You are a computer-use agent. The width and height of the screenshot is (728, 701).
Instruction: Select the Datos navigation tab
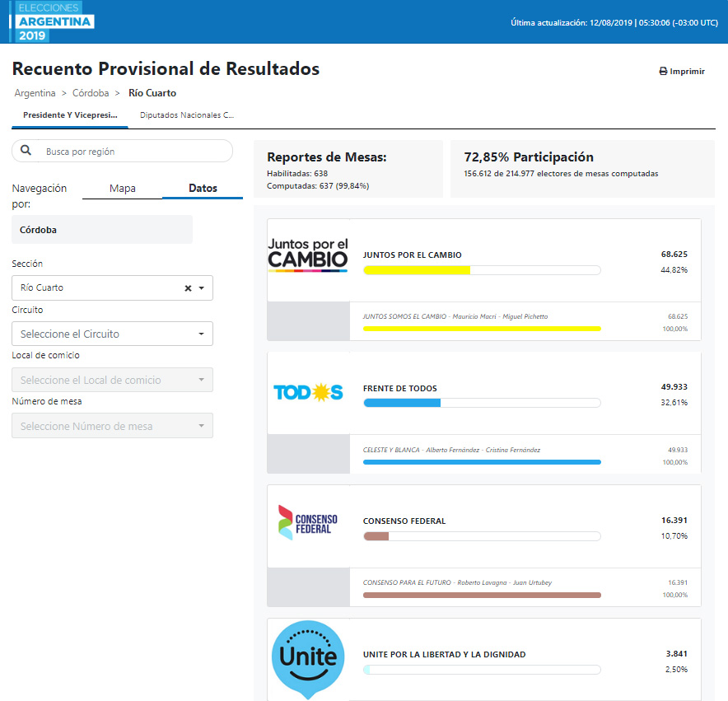[x=203, y=188]
